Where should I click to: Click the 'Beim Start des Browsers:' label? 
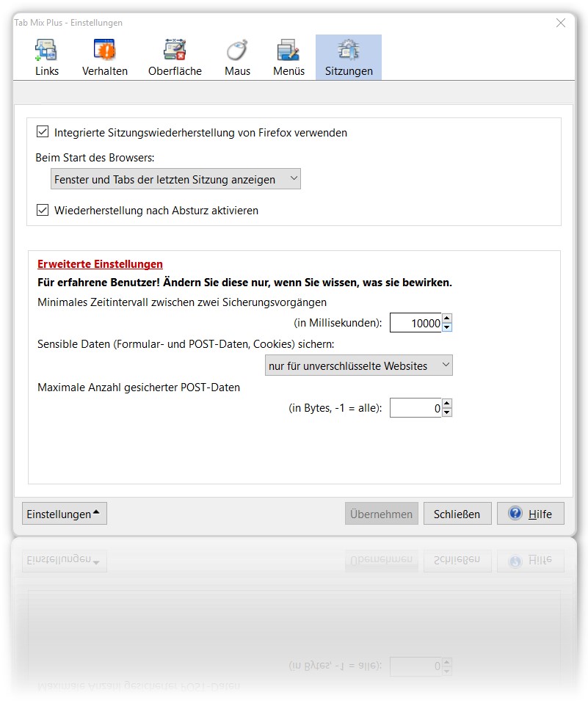[x=95, y=158]
